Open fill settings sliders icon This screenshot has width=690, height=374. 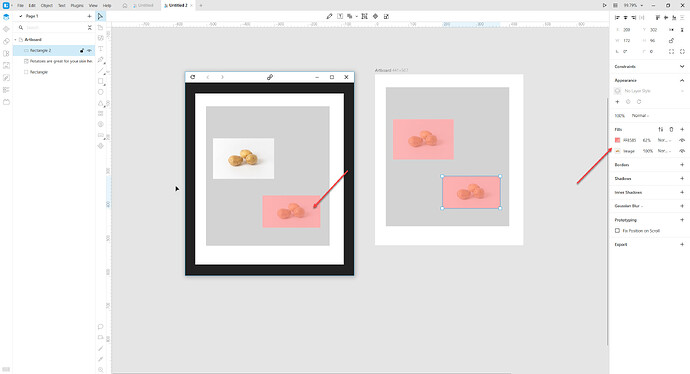[661, 129]
